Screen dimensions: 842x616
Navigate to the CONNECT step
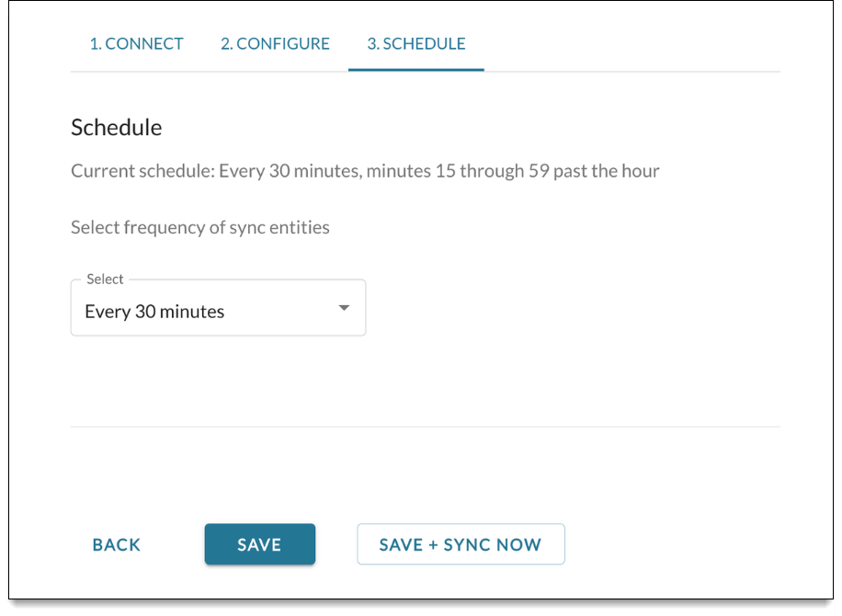(x=136, y=43)
